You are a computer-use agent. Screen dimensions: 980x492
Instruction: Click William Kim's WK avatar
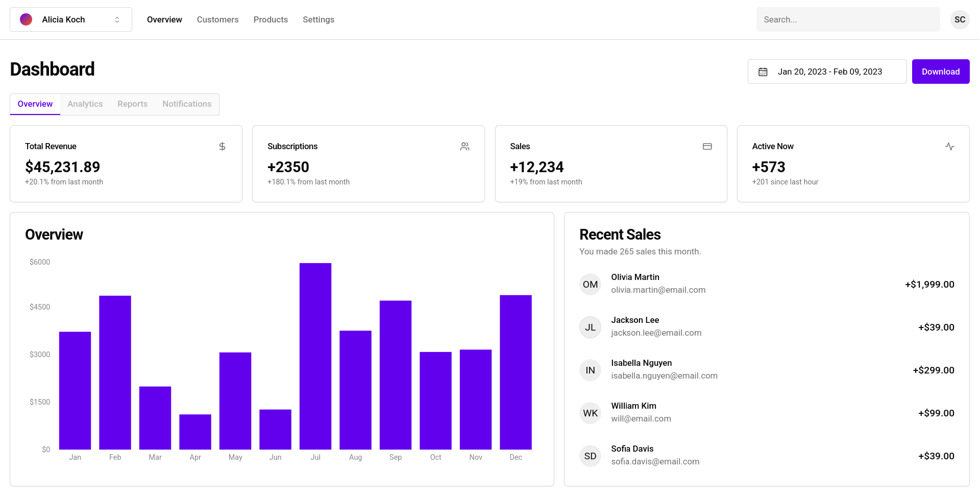coord(590,413)
